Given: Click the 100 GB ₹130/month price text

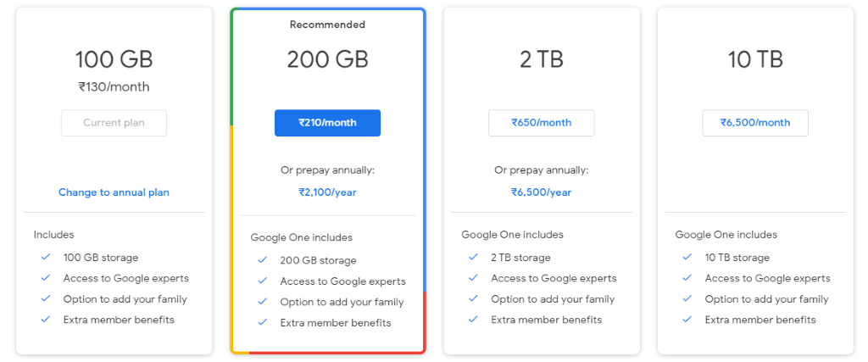Looking at the screenshot, I should click(114, 87).
